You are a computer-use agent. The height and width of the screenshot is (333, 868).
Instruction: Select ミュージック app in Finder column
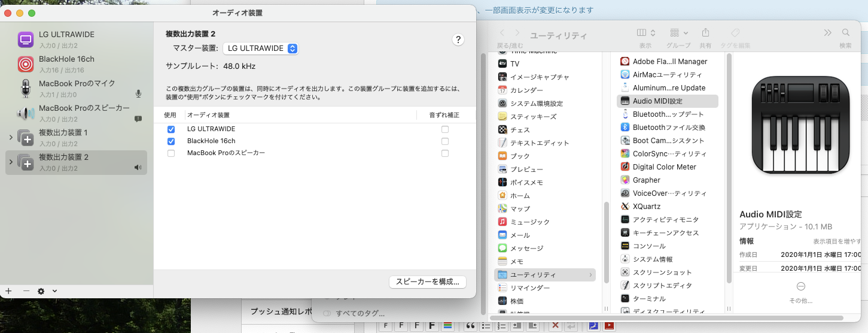pos(545,222)
